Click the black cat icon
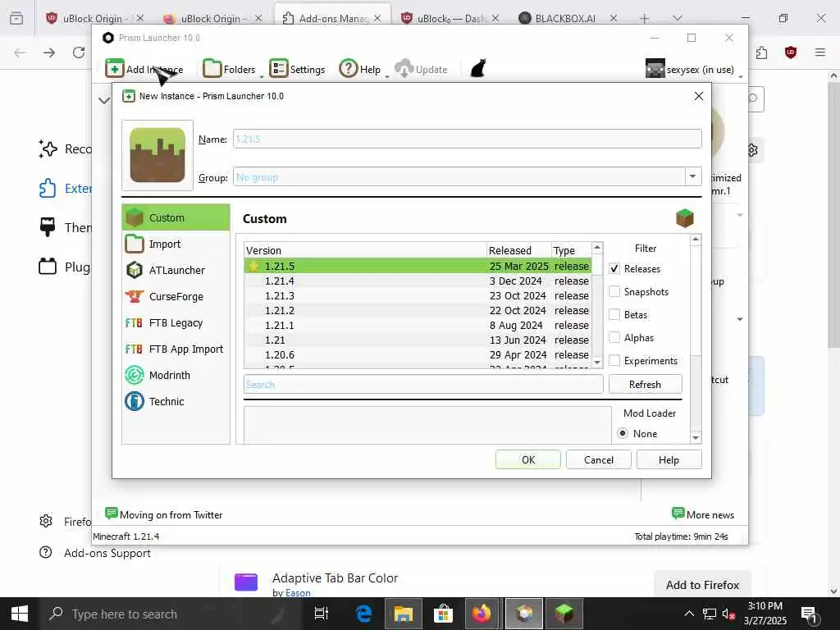The width and height of the screenshot is (840, 630). [478, 69]
